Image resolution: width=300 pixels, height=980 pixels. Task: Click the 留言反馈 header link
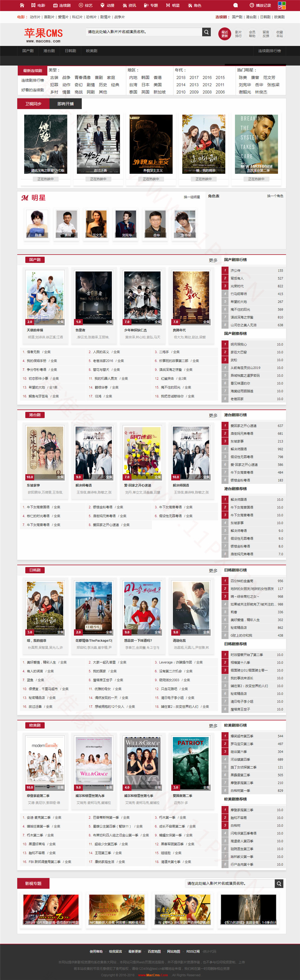pos(266,34)
